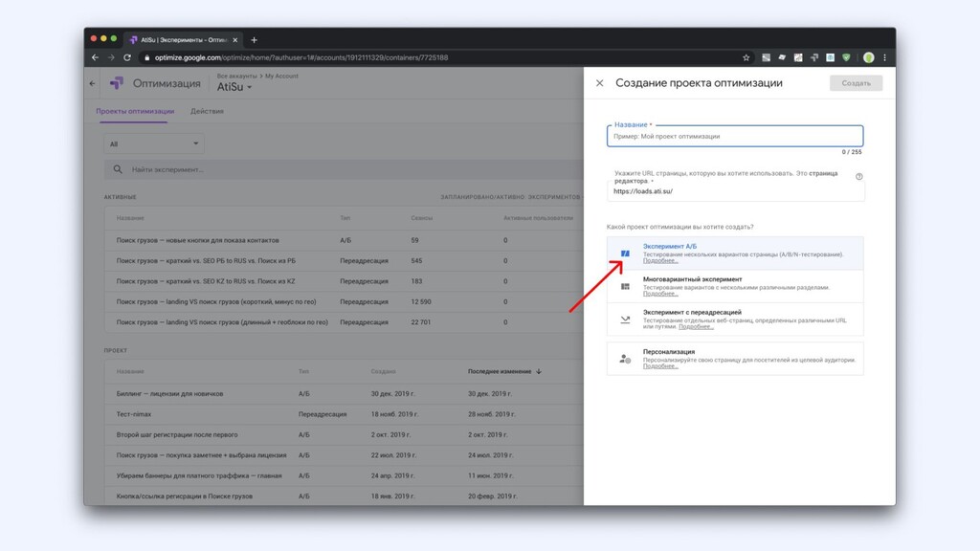Click Подробнее link under Эксперимент А/Б
Screen dimensions: 980x551
pyautogui.click(x=660, y=260)
